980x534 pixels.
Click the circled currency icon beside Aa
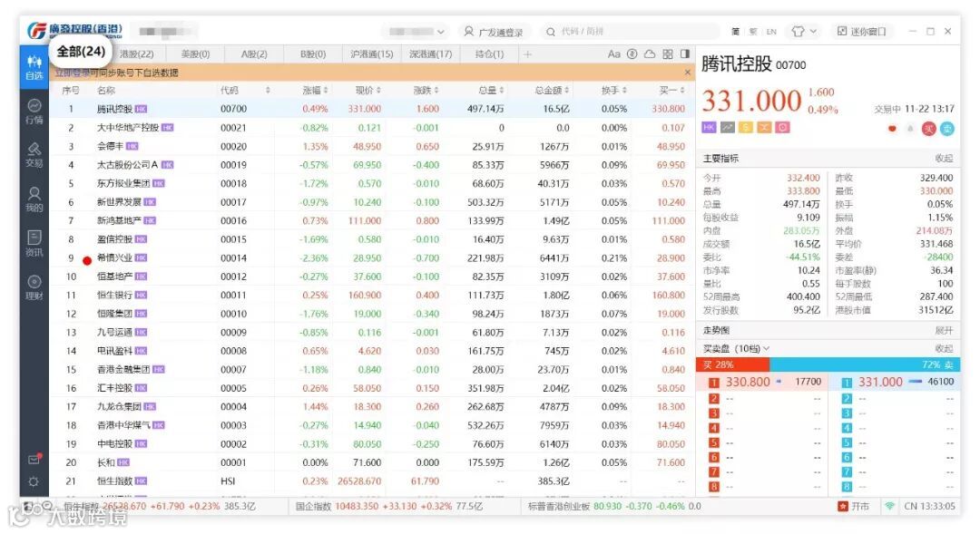[x=632, y=54]
